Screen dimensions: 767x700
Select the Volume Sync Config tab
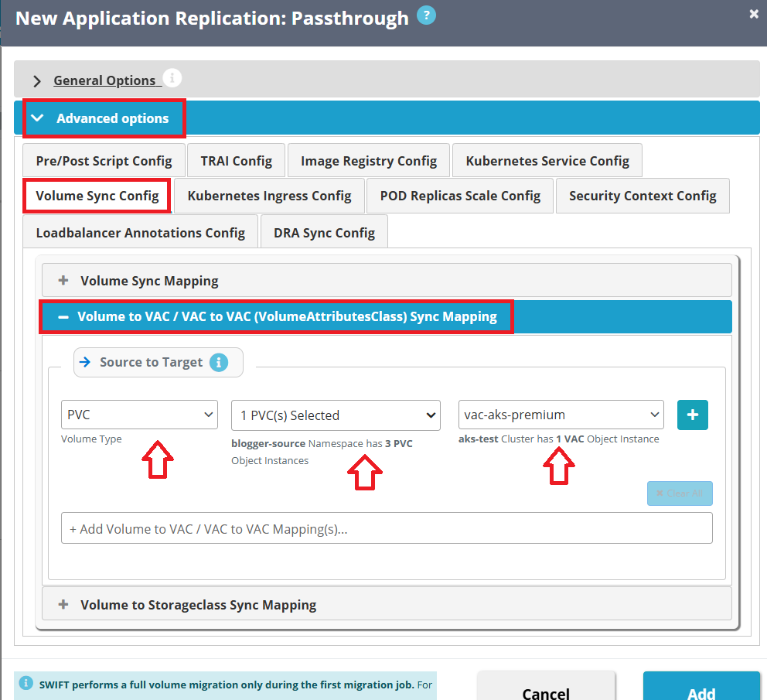tap(97, 196)
